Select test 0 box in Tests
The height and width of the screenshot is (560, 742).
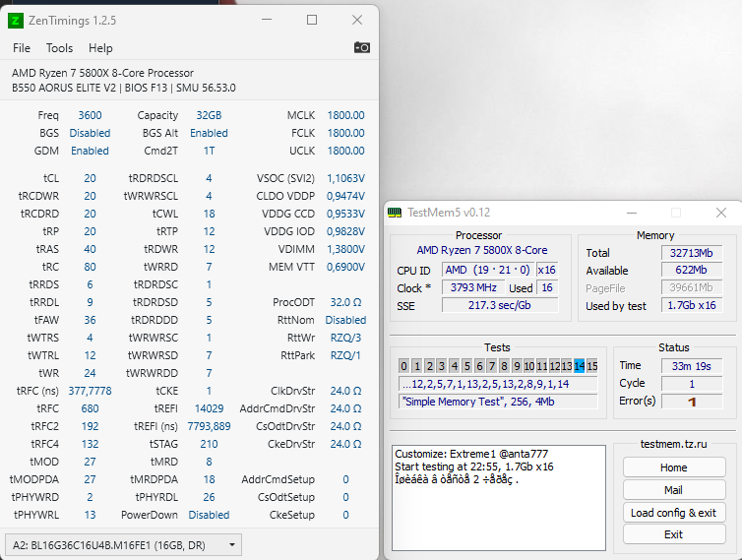tap(403, 366)
